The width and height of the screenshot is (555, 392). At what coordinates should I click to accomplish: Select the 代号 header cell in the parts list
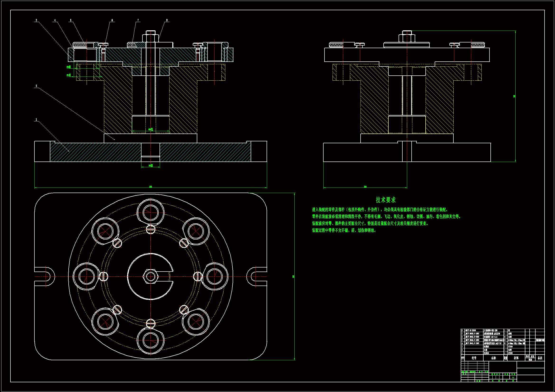[474, 358]
